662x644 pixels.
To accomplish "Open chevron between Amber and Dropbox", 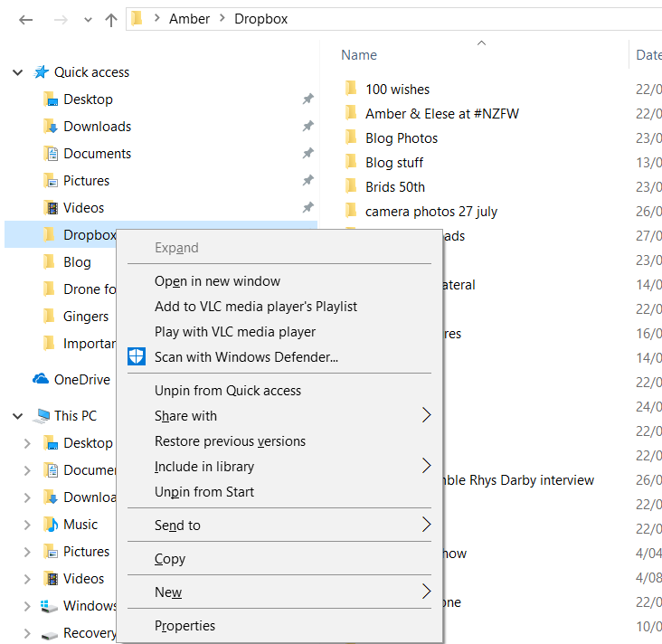I will [222, 18].
